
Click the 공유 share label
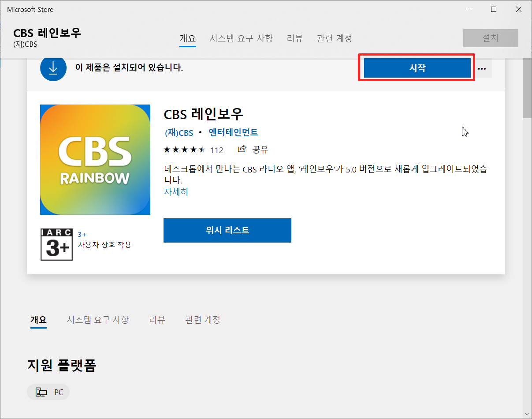pos(260,150)
